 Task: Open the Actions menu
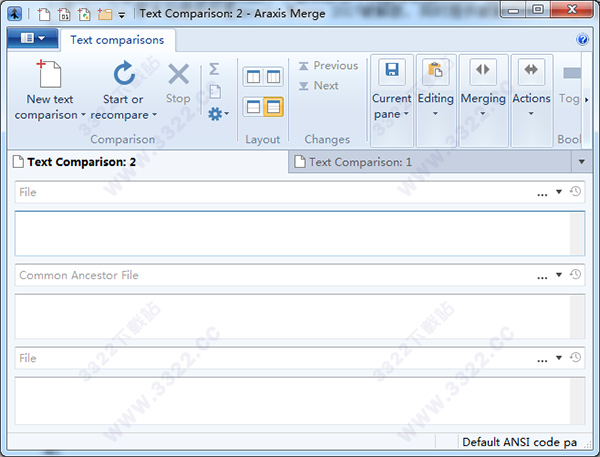click(x=532, y=101)
